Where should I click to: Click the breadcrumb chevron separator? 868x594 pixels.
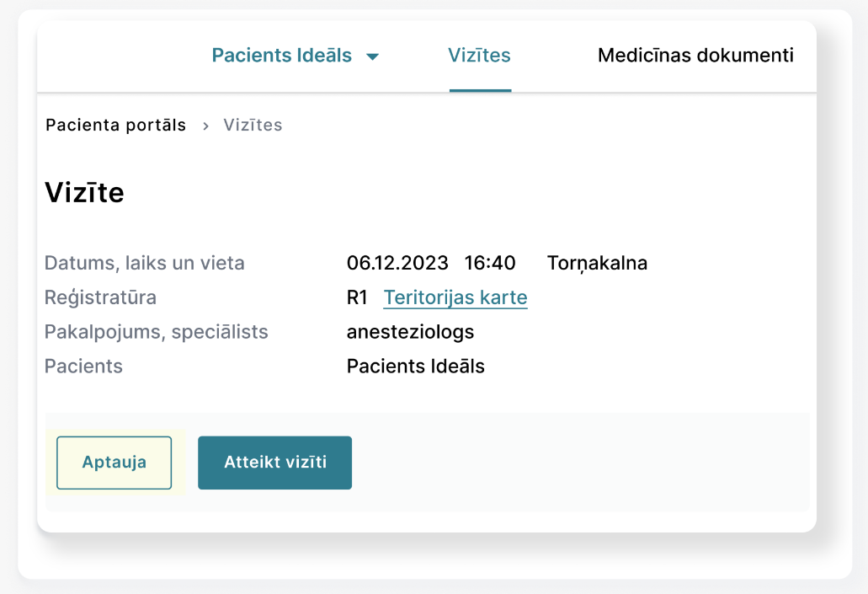click(205, 126)
